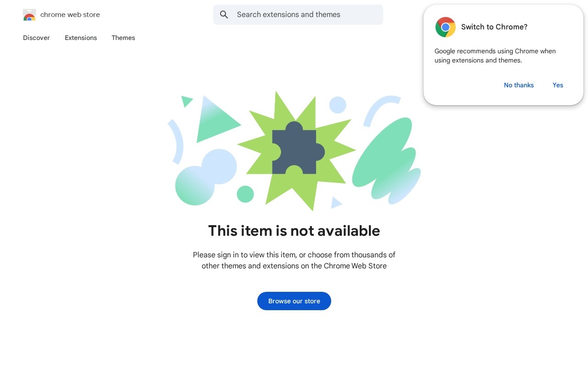Click the blue circle illustration element
The image size is (588, 392).
coord(337,105)
